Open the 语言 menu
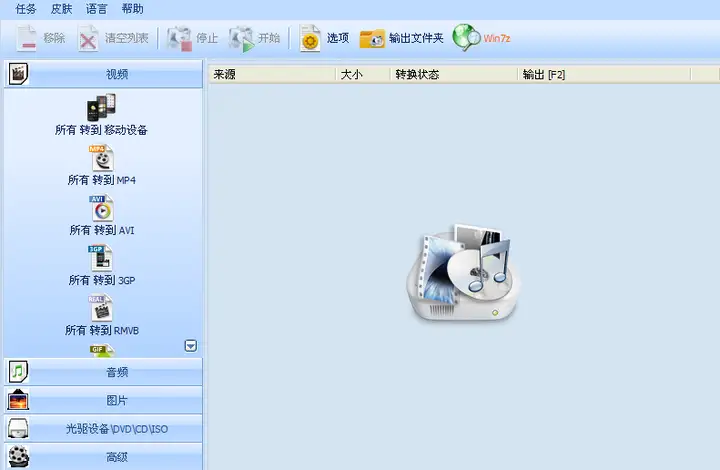The image size is (720, 470). [96, 9]
